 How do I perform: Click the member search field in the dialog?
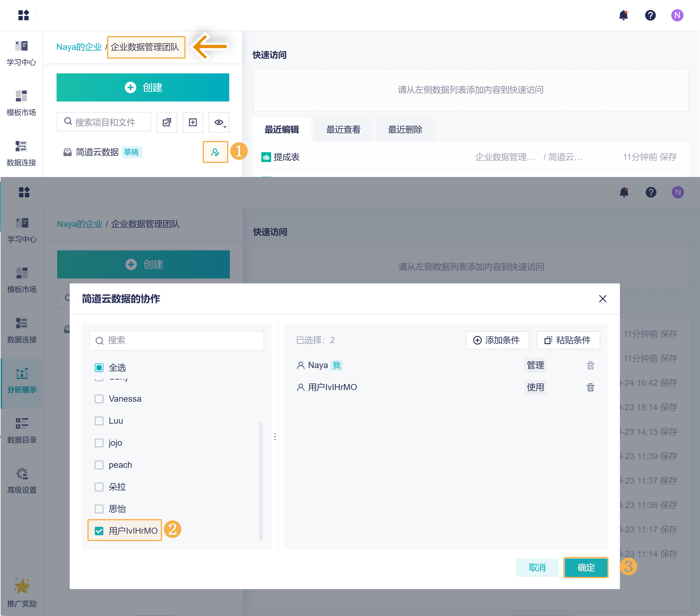pyautogui.click(x=176, y=340)
